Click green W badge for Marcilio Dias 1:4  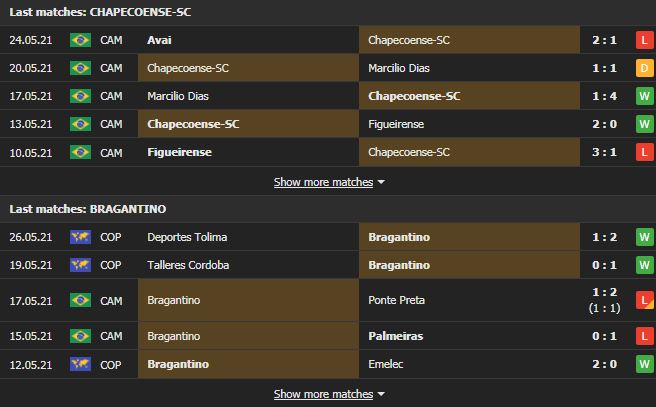(645, 96)
